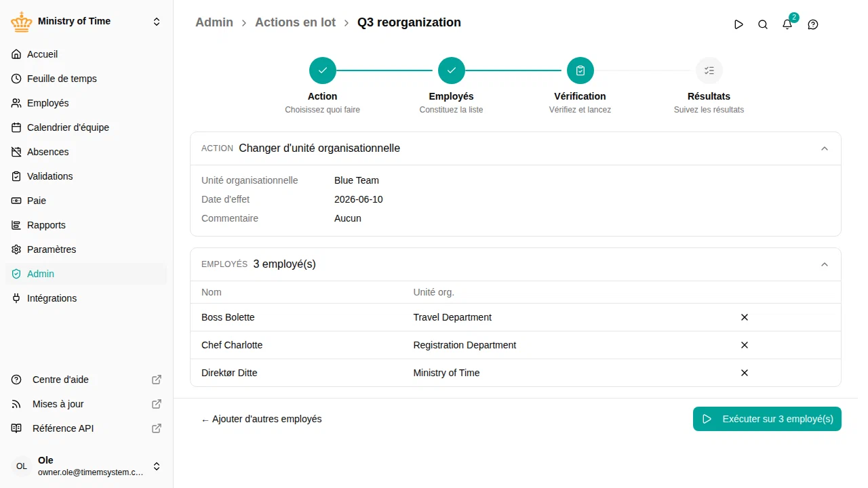868x488 pixels.
Task: Open the Ministry of Time organization switcher
Action: [x=87, y=22]
